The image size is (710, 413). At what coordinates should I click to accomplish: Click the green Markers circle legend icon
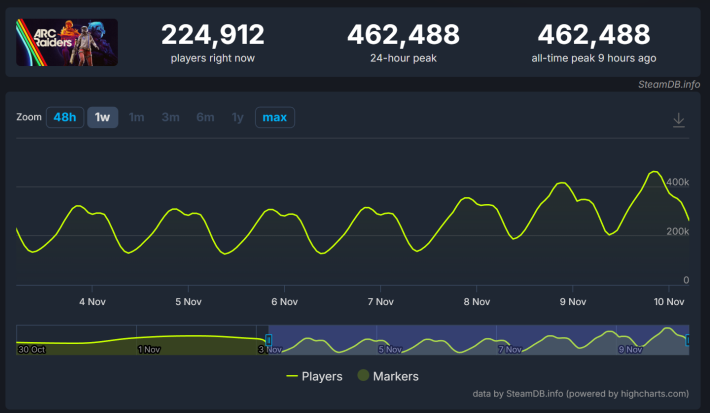(x=364, y=376)
